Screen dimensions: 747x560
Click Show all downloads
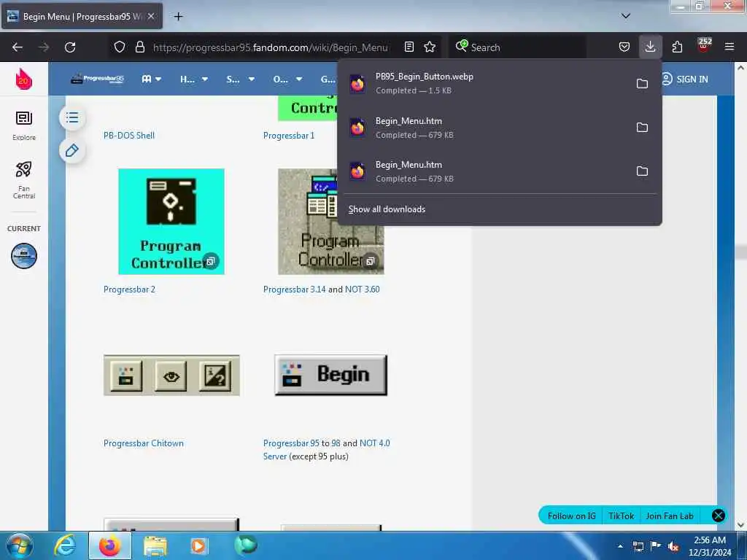point(387,209)
